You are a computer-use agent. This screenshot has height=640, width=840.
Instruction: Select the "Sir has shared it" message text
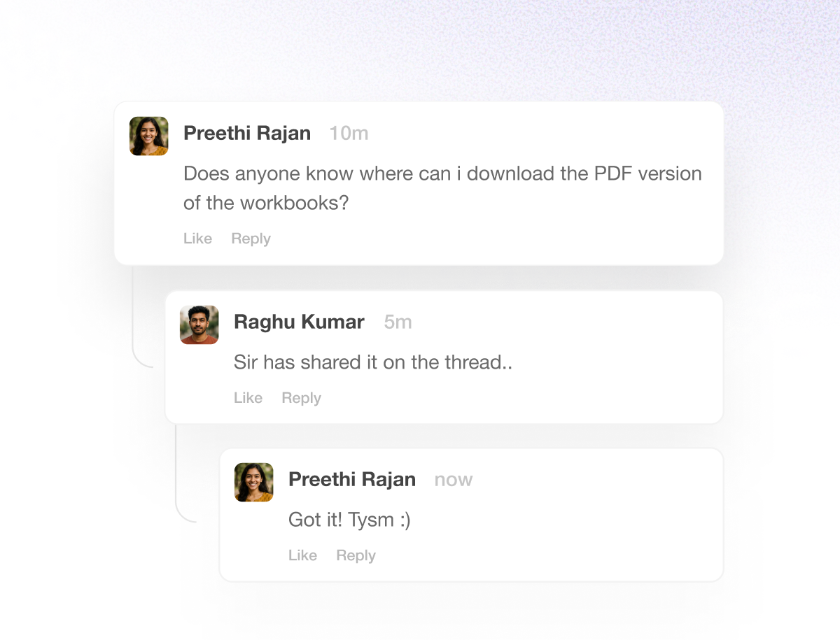coord(372,362)
